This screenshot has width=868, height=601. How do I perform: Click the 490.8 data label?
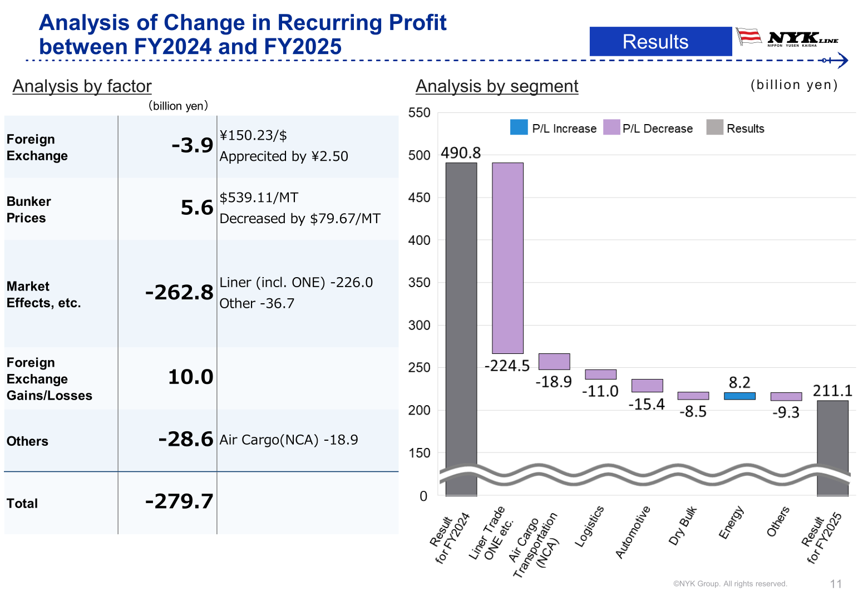461,153
